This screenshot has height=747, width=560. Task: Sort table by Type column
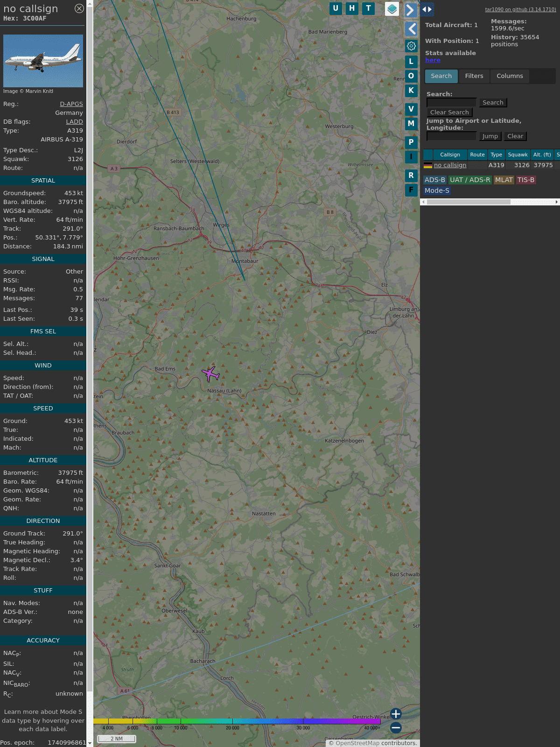tap(497, 155)
